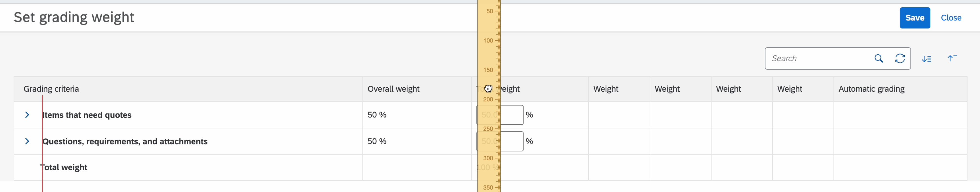
Task: Click the Save button
Action: [915, 17]
